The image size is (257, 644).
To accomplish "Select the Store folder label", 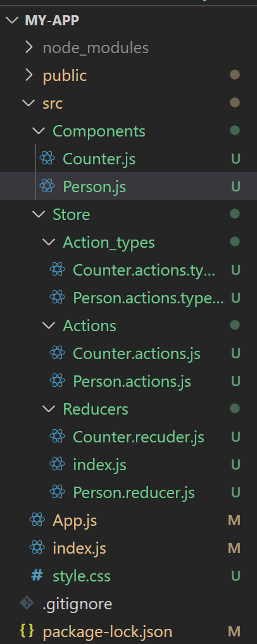I will tap(72, 214).
